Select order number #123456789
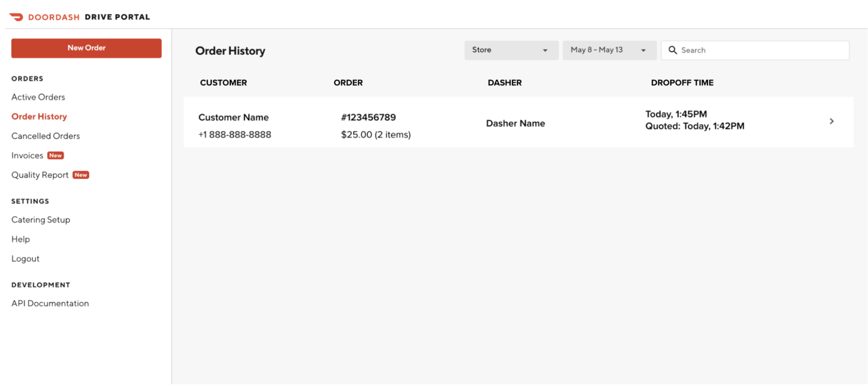 pyautogui.click(x=368, y=117)
